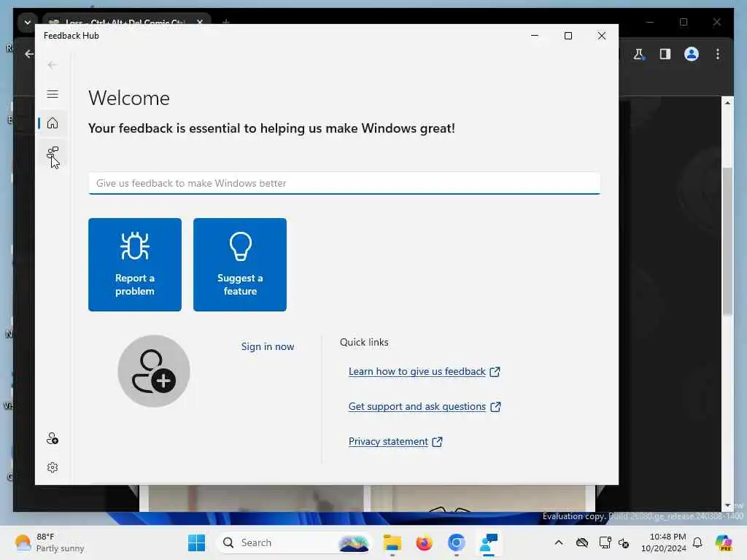747x560 pixels.
Task: Click Report a problem tile
Action: pyautogui.click(x=135, y=265)
